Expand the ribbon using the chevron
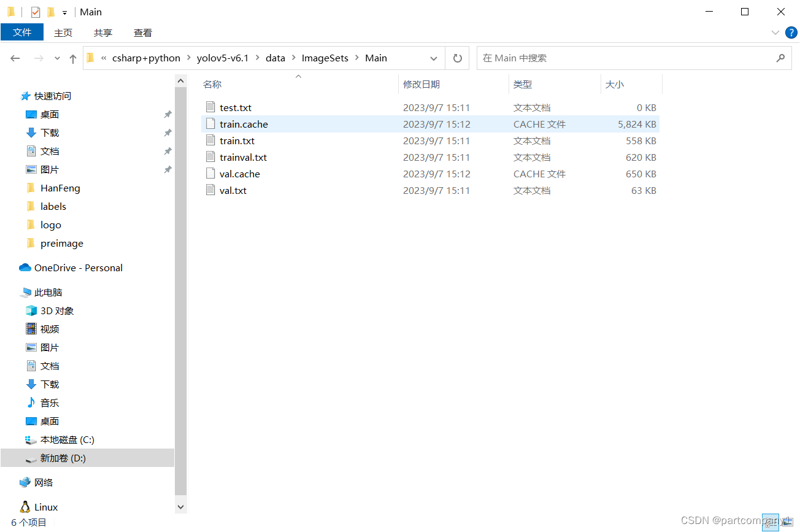 point(775,33)
